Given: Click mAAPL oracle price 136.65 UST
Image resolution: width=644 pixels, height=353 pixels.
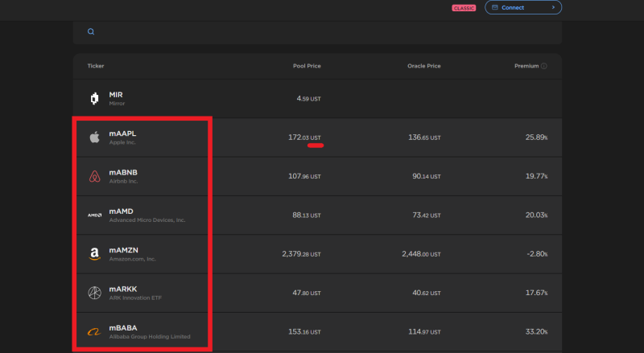Looking at the screenshot, I should coord(424,137).
